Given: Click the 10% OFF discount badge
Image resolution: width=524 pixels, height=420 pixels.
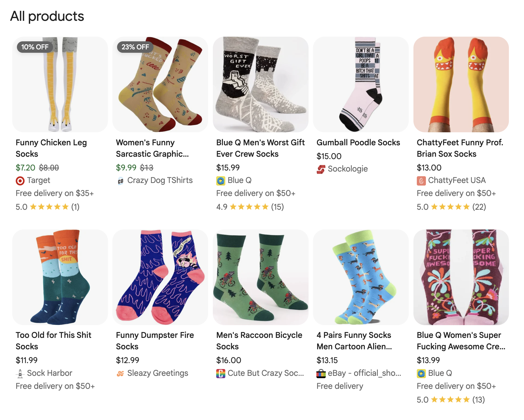Looking at the screenshot, I should coord(35,47).
